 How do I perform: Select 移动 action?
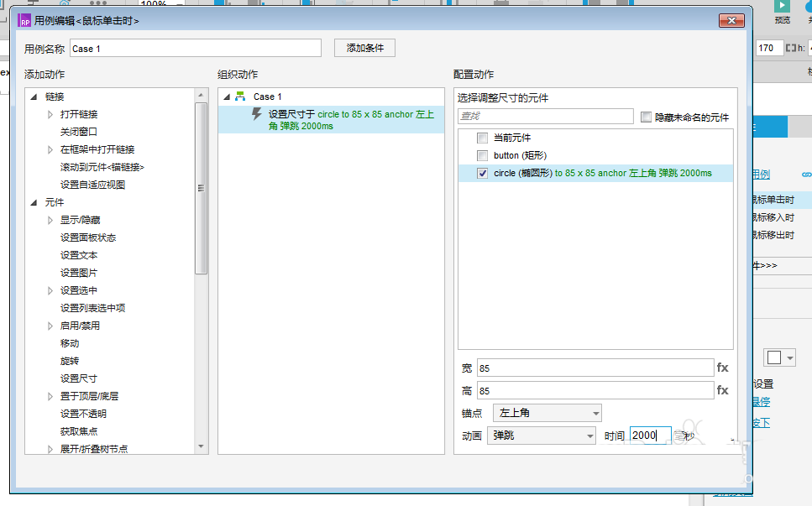70,343
